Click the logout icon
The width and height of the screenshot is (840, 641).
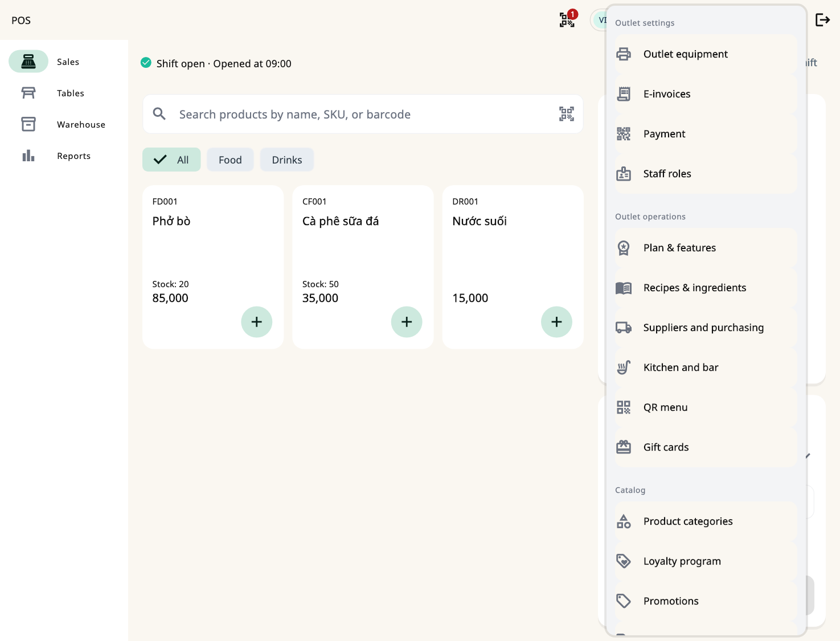pyautogui.click(x=822, y=20)
